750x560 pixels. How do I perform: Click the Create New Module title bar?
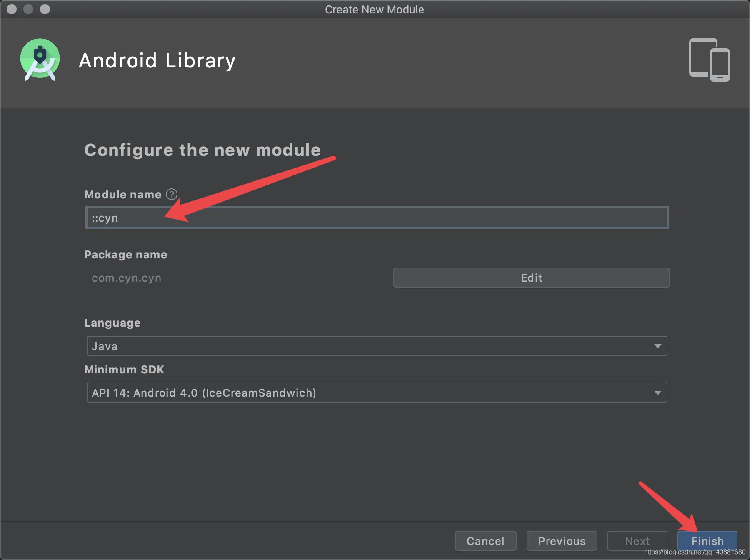(x=375, y=9)
